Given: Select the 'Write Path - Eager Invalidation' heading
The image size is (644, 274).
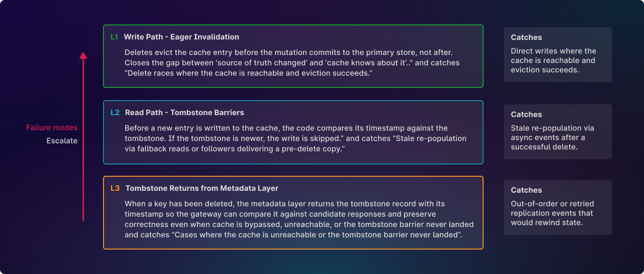Looking at the screenshot, I should (182, 37).
